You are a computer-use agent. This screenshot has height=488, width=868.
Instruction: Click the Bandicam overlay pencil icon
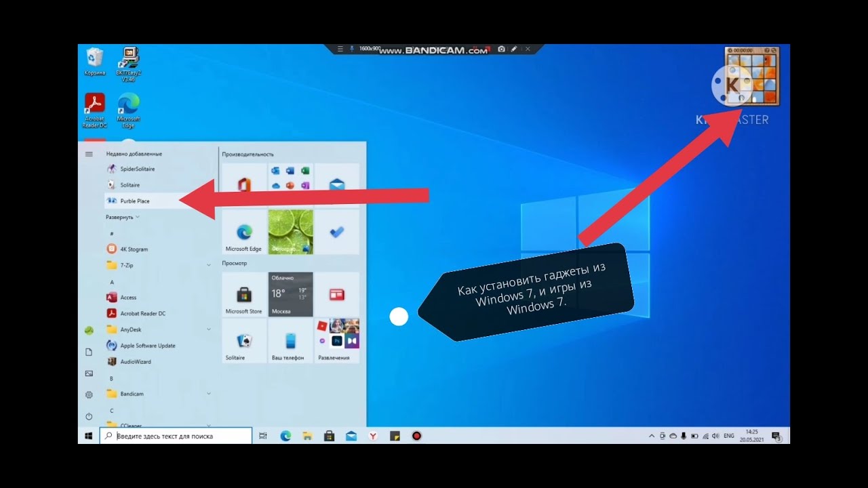514,49
